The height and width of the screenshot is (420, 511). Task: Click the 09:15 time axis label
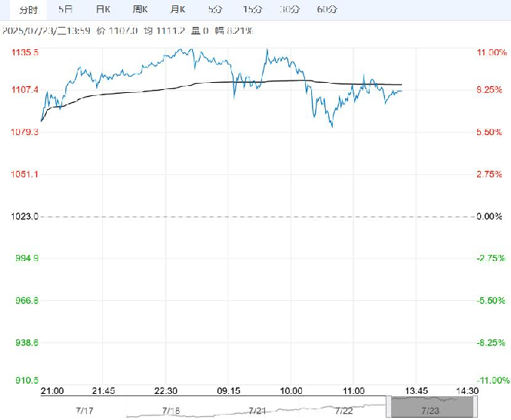click(x=228, y=391)
